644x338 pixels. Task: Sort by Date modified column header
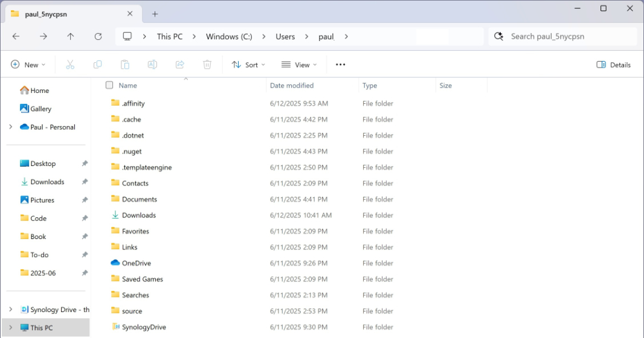click(292, 86)
